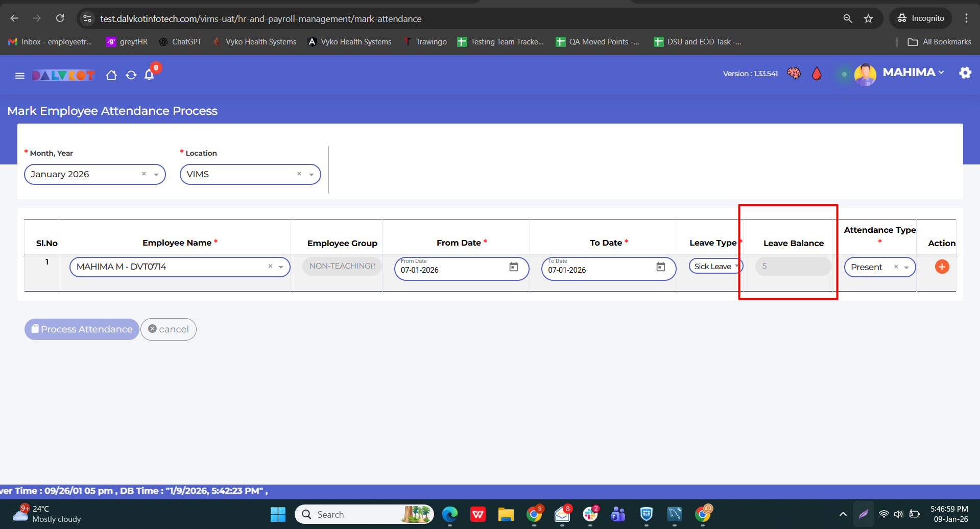This screenshot has height=529, width=980.
Task: Clear the selected employee name
Action: tap(270, 267)
